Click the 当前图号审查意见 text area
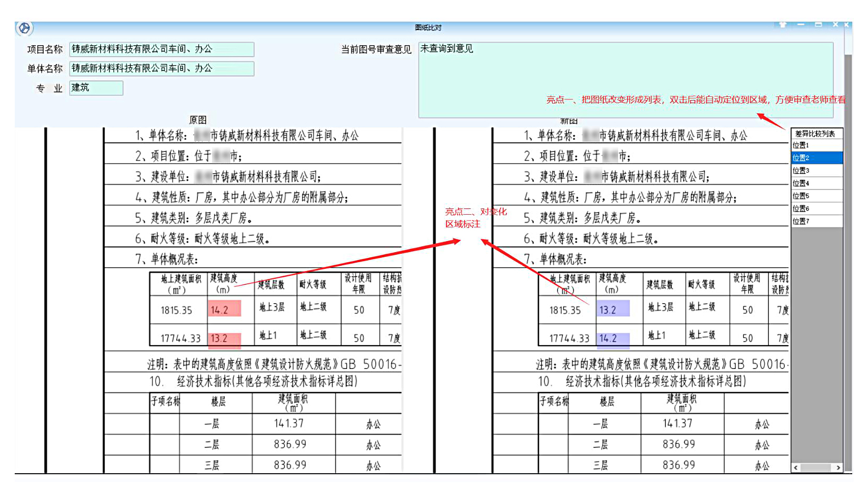868x500 pixels. coord(625,79)
